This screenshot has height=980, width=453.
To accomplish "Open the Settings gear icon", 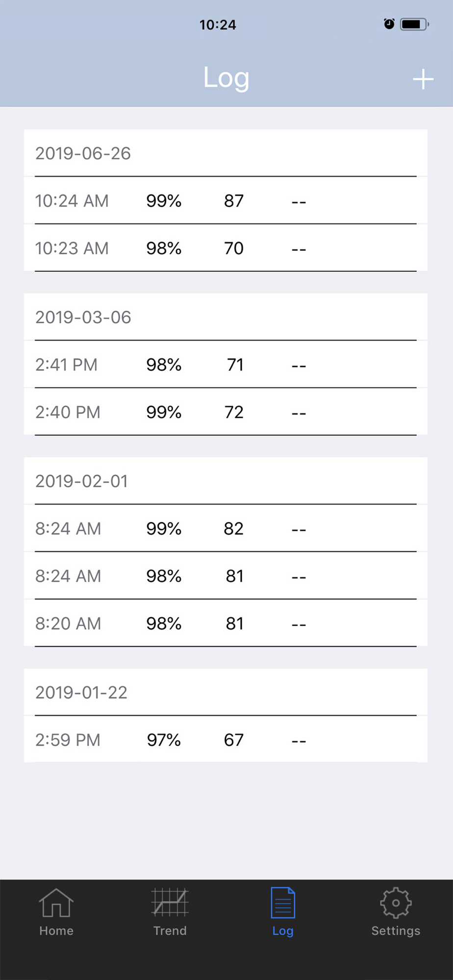I will [x=396, y=903].
